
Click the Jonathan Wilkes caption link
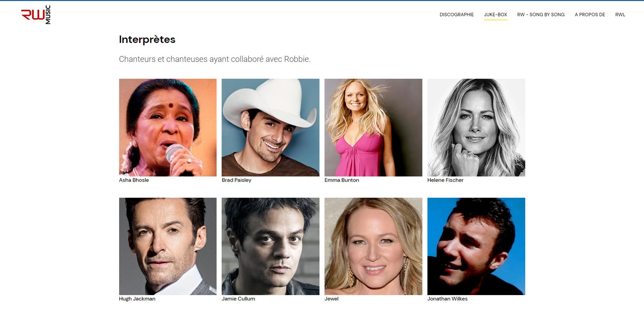pos(447,299)
